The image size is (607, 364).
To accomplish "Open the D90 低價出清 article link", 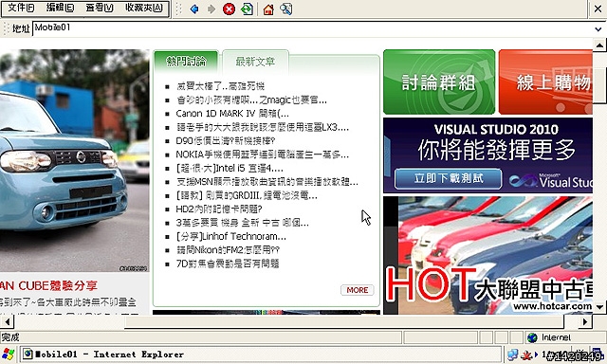I will click(x=226, y=141).
